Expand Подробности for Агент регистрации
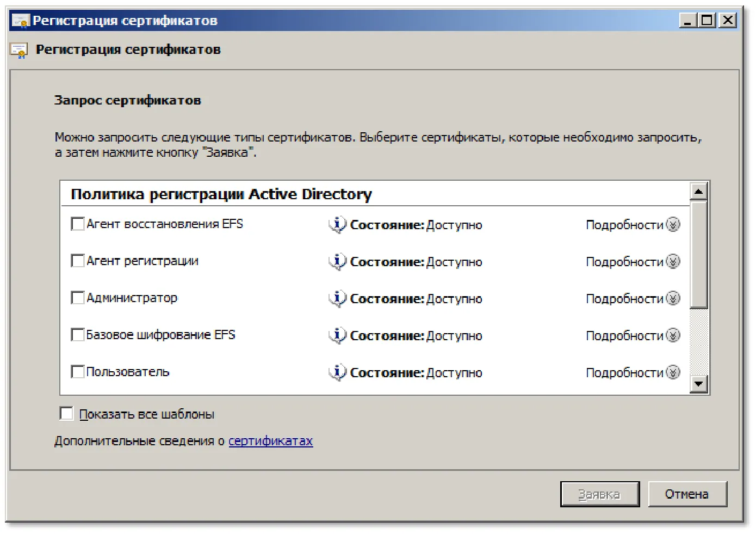This screenshot has width=756, height=534. [633, 262]
